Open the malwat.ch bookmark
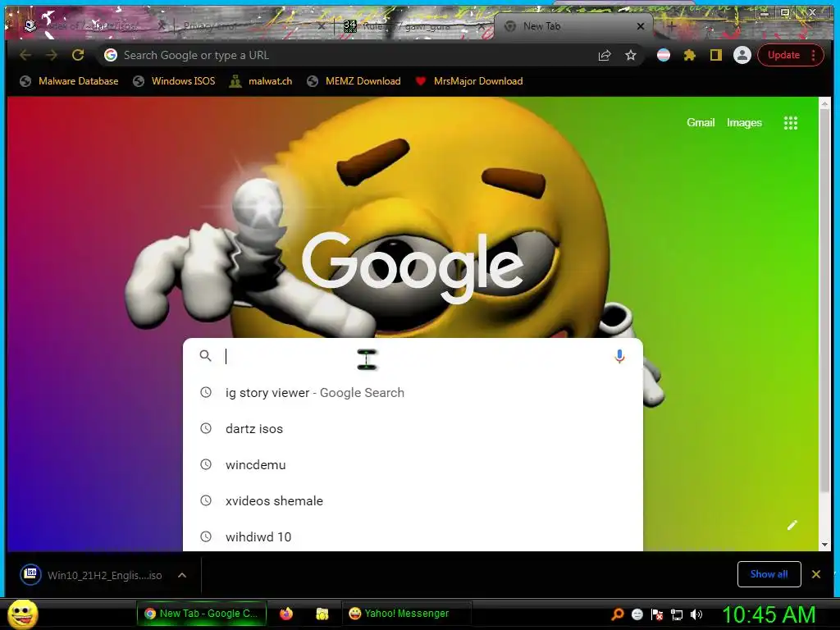Image resolution: width=840 pixels, height=630 pixels. click(261, 81)
